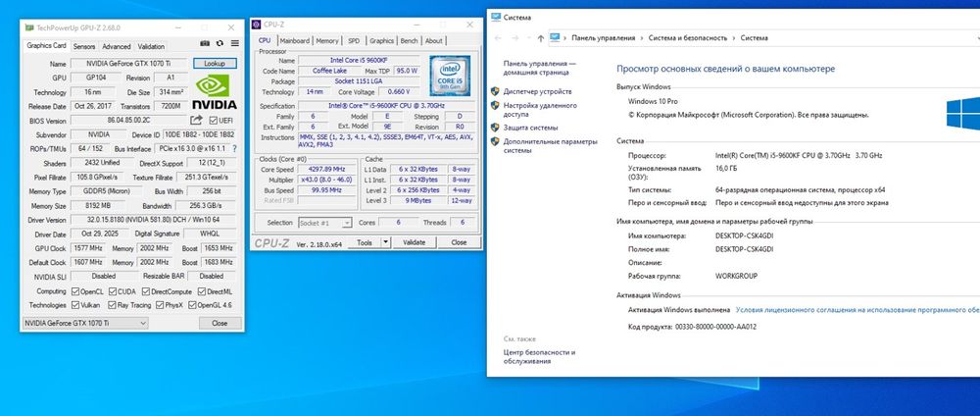This screenshot has width=980, height=416.
Task: Open the Условия лицензионного соглашения link
Action: point(857,310)
